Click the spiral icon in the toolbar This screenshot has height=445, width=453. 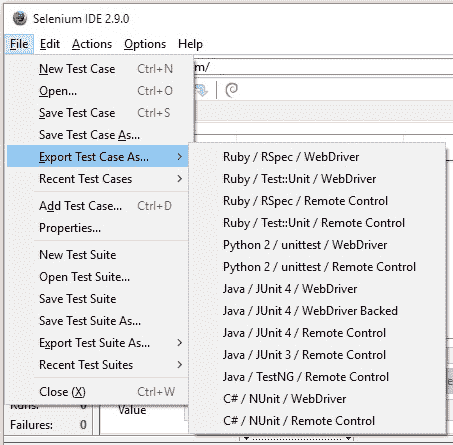pos(232,90)
